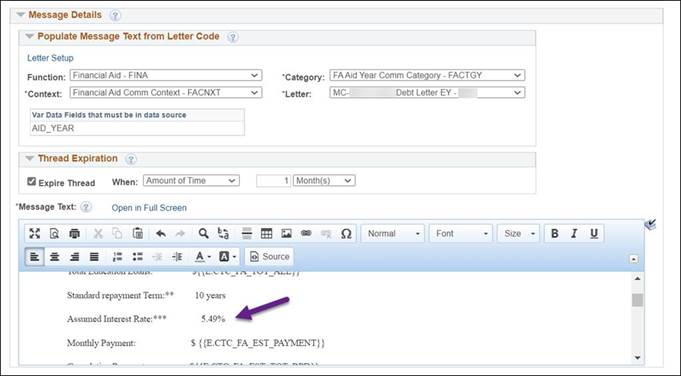Apply bold formatting
This screenshot has height=376, width=681.
[x=555, y=234]
